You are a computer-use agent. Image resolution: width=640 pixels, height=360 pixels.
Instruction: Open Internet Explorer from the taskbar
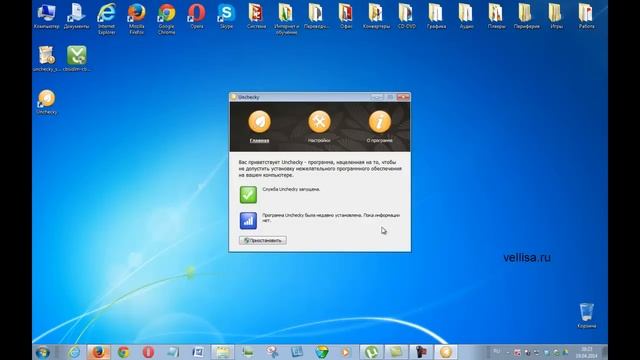[x=74, y=352]
